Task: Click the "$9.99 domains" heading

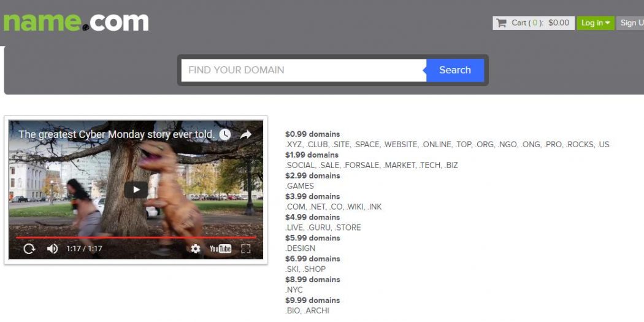Action: (313, 301)
